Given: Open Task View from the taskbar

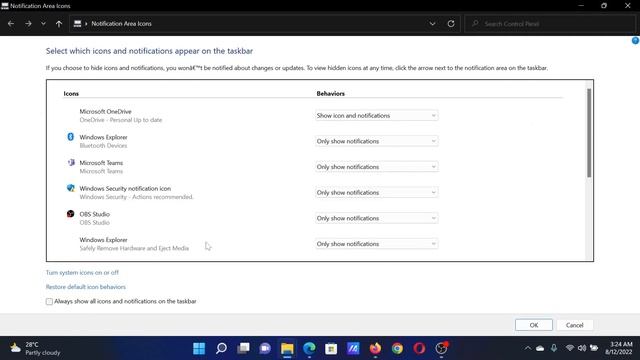Looking at the screenshot, I should pyautogui.click(x=243, y=348).
